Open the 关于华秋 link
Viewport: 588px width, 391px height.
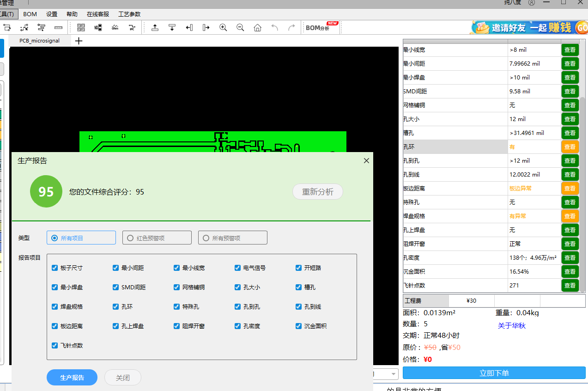512,326
